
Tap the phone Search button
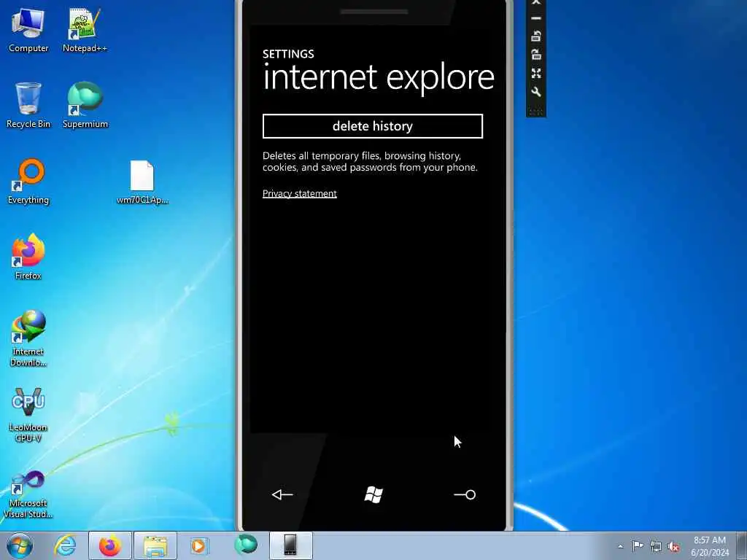coord(465,495)
